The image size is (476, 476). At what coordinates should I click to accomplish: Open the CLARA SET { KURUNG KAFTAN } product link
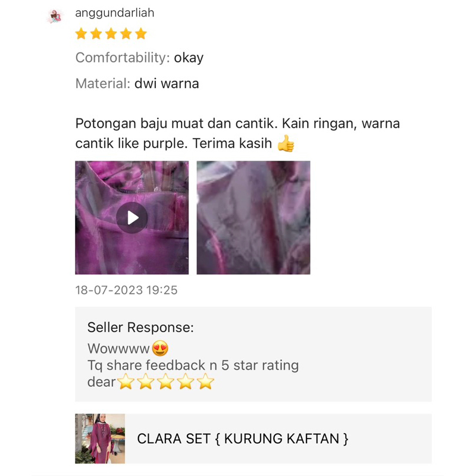(243, 439)
